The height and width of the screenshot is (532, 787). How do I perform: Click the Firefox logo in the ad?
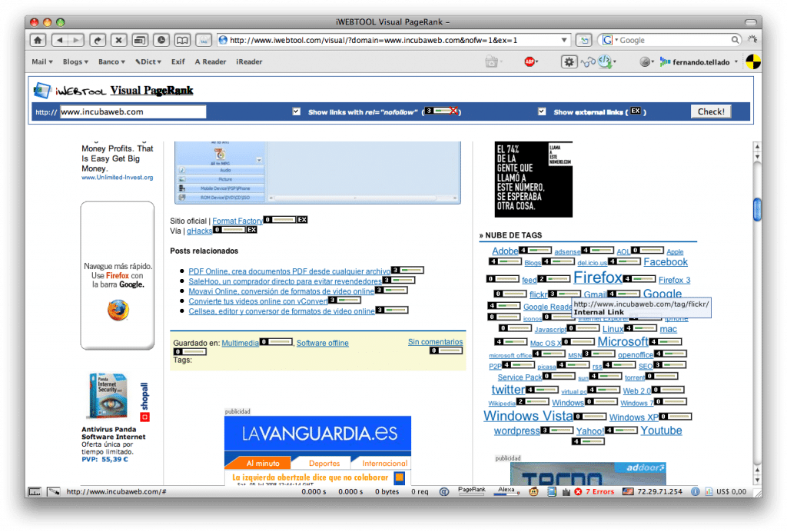click(118, 310)
